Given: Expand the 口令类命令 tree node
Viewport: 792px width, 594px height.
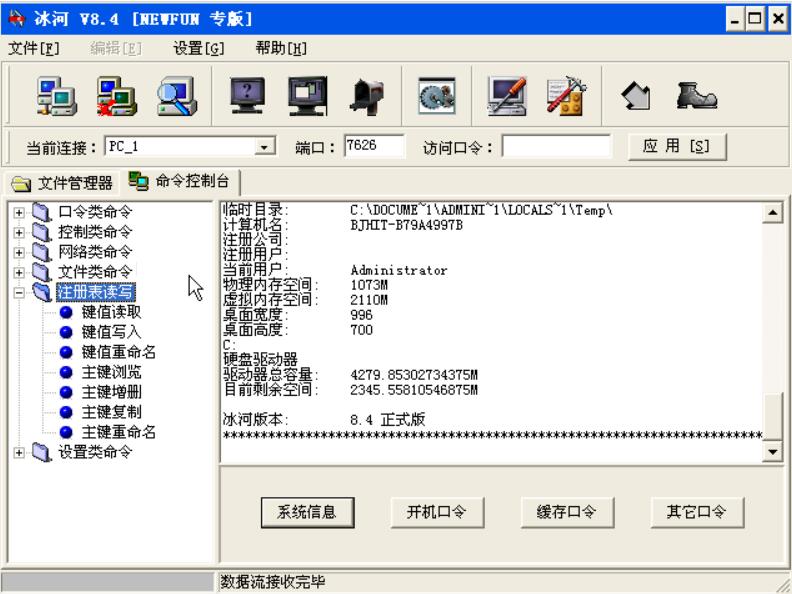Looking at the screenshot, I should (x=19, y=213).
